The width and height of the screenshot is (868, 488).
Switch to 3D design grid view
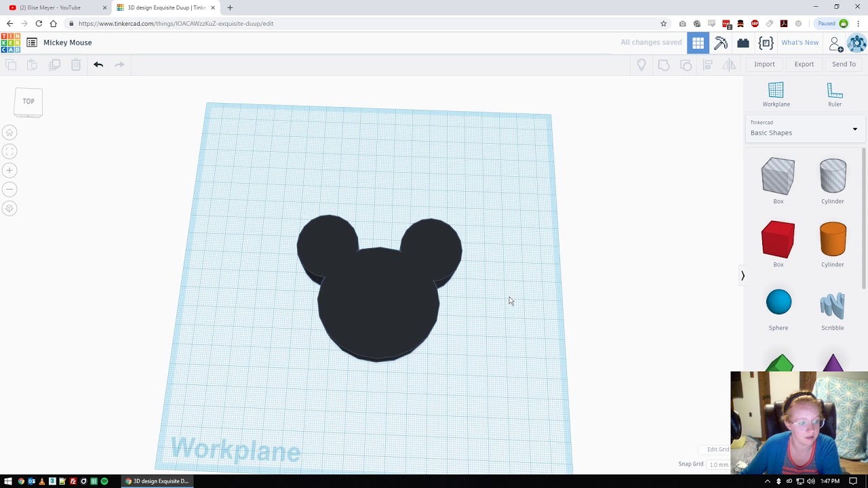pos(698,43)
